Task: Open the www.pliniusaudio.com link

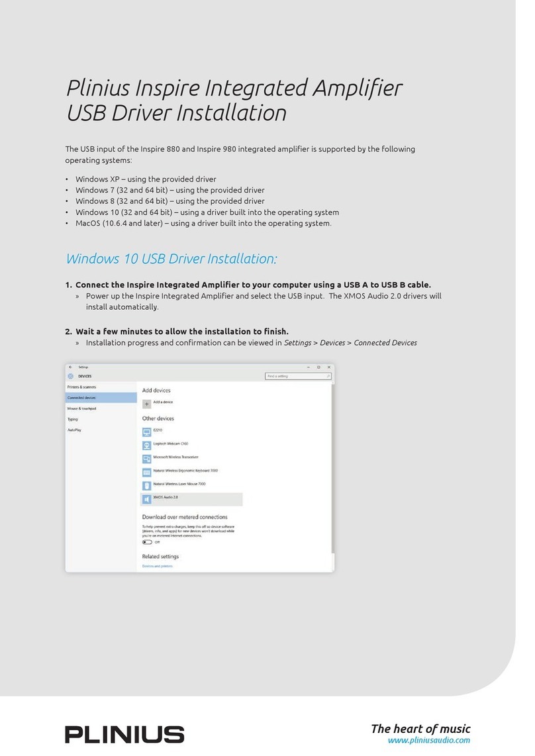Action: click(428, 740)
